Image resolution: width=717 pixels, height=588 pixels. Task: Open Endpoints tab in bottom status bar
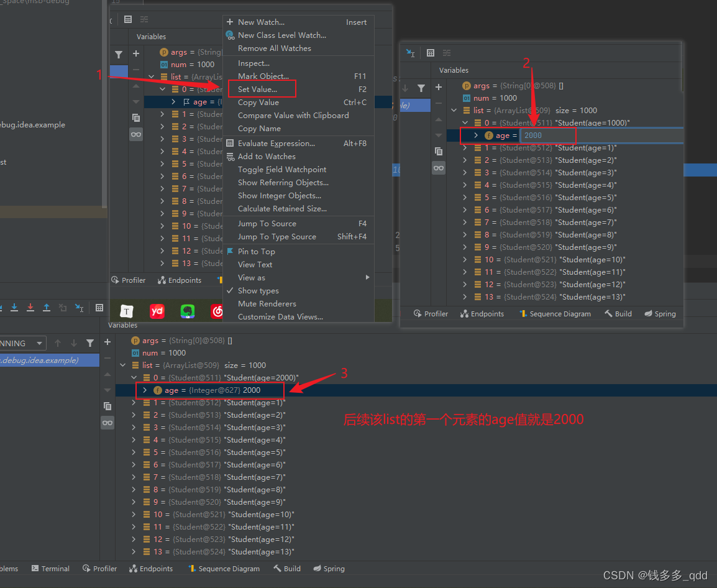pos(151,569)
